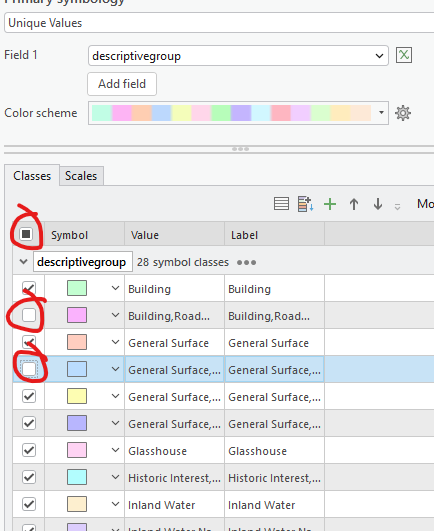Open Building,Road... symbol dropdown arrow
This screenshot has width=434, height=531.
[x=115, y=315]
